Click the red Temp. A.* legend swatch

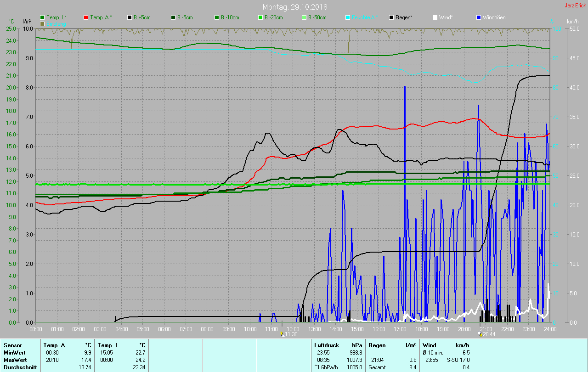pyautogui.click(x=86, y=17)
